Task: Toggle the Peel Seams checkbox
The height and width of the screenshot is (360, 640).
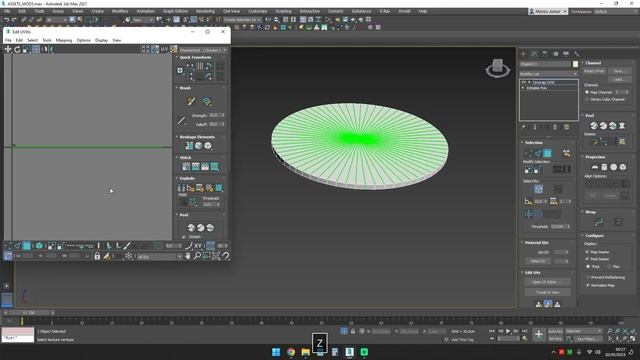Action: click(x=587, y=259)
